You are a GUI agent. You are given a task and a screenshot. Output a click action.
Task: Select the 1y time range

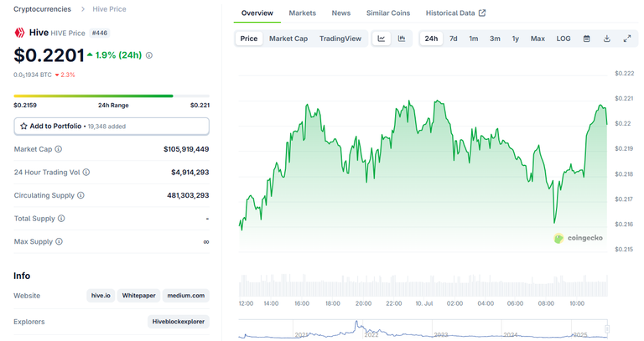516,39
